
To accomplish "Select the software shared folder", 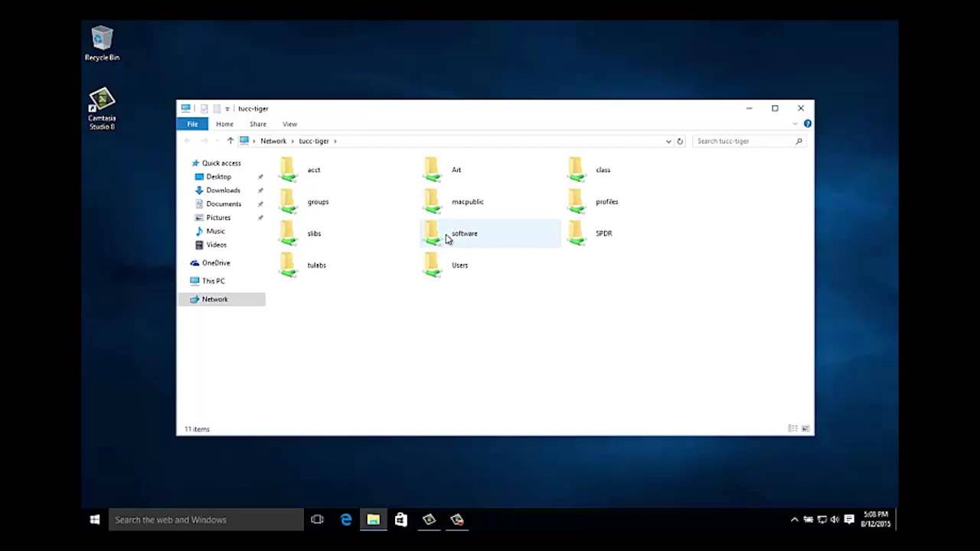I will point(490,233).
